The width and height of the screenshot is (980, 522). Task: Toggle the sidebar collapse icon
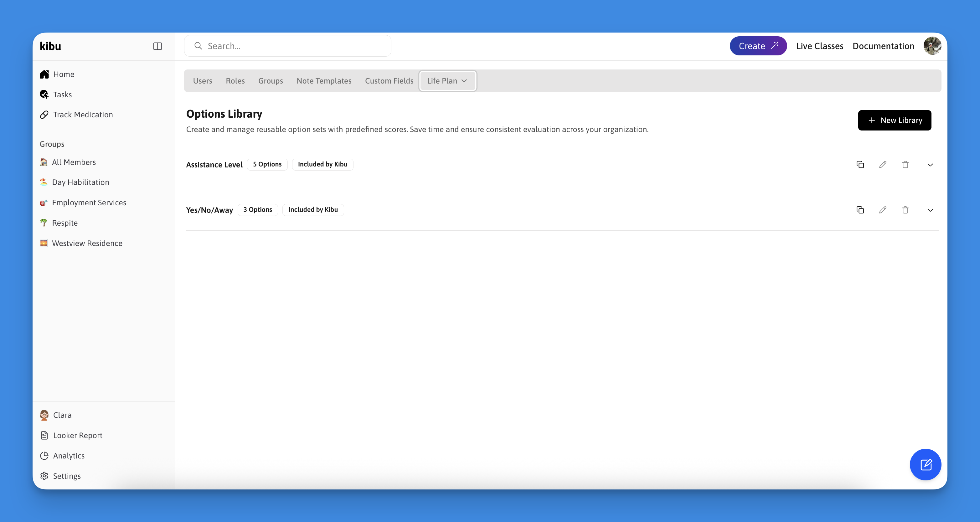pos(157,46)
